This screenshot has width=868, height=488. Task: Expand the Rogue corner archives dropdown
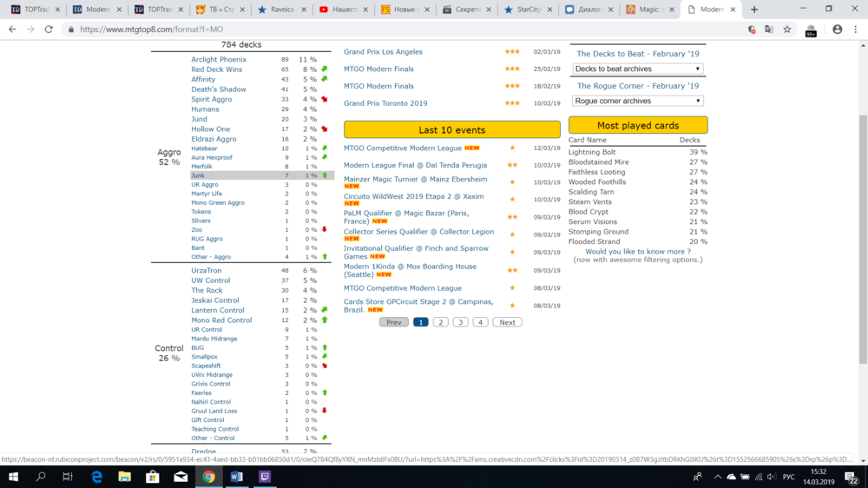tap(637, 101)
